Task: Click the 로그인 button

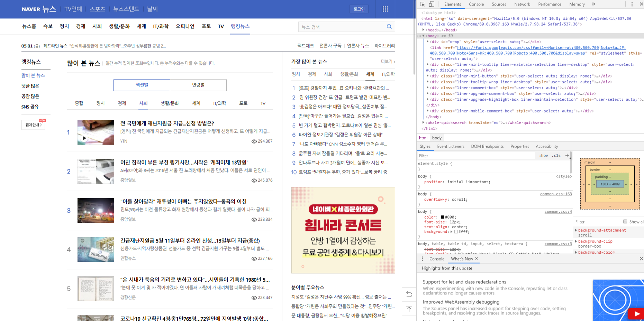Action: tap(359, 9)
